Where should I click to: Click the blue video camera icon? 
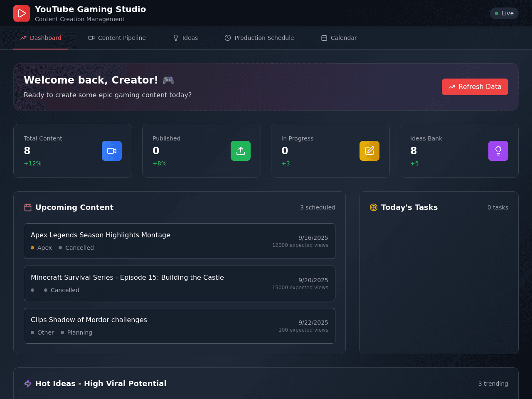(112, 151)
